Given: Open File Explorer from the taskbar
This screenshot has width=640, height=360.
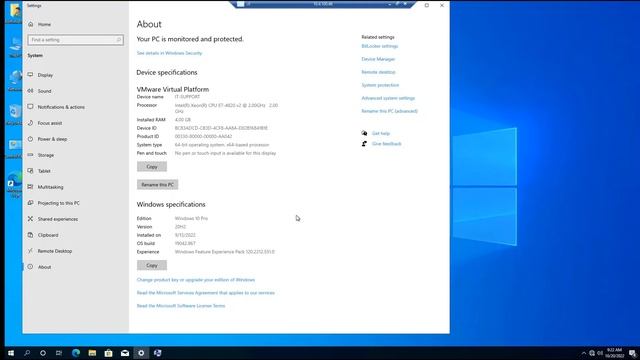Looking at the screenshot, I should (x=92, y=353).
